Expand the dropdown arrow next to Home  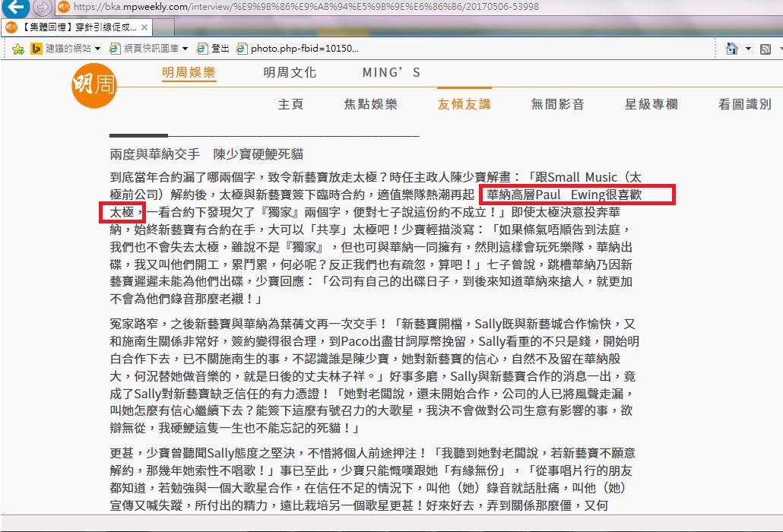pos(748,49)
